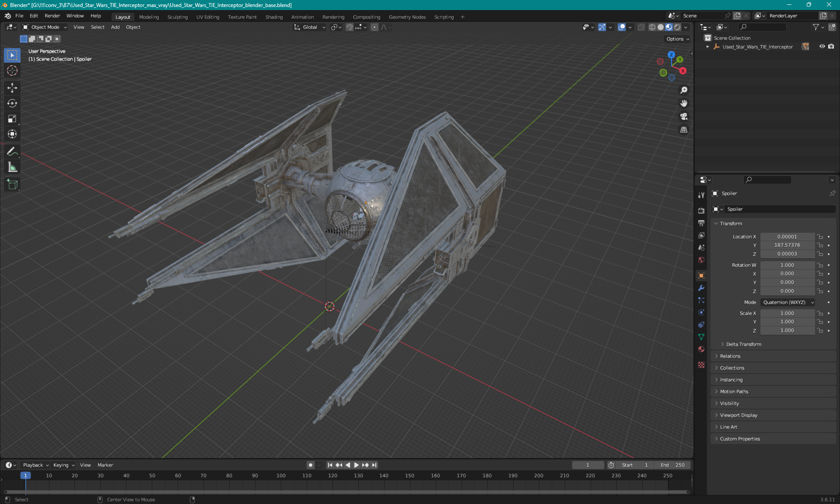
Task: Expand the Collections panel
Action: click(731, 368)
